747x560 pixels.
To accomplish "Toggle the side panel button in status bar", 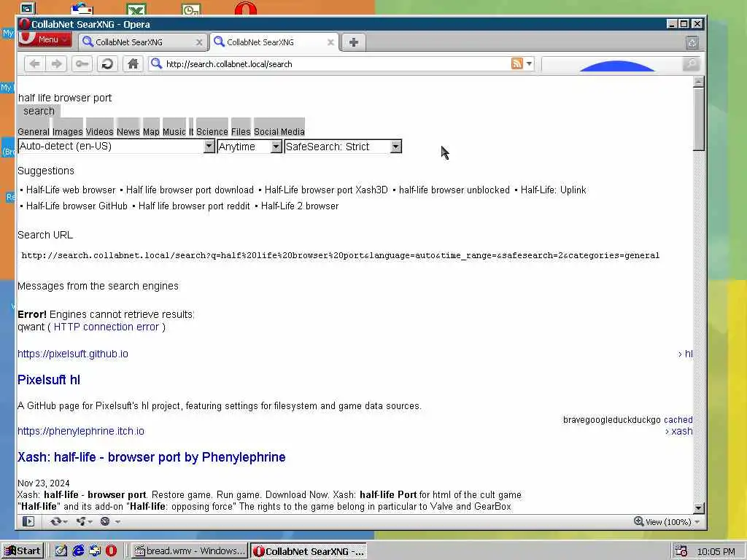I will [x=28, y=521].
